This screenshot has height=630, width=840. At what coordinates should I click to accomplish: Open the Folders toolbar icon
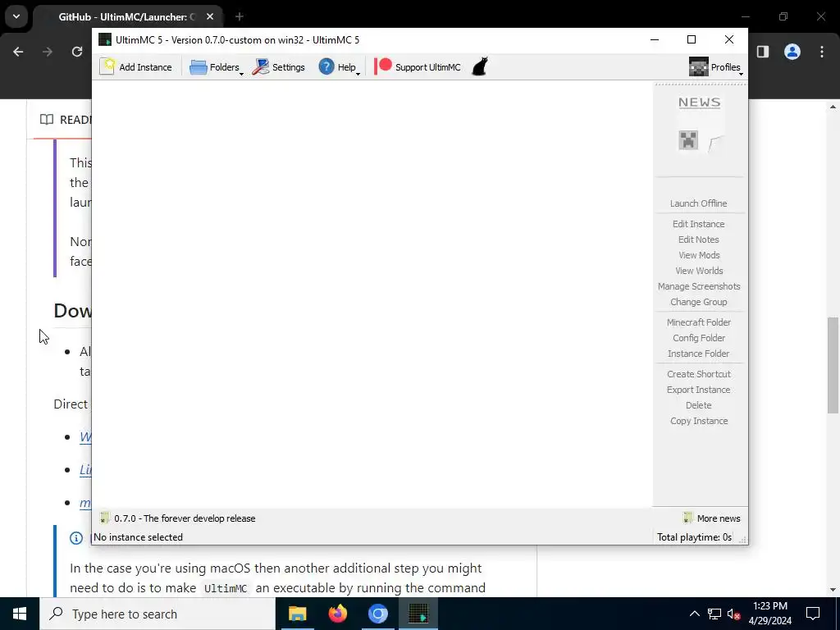tap(199, 67)
